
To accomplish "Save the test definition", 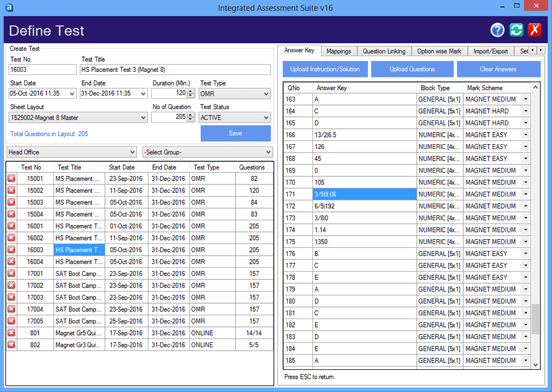I will 236,134.
